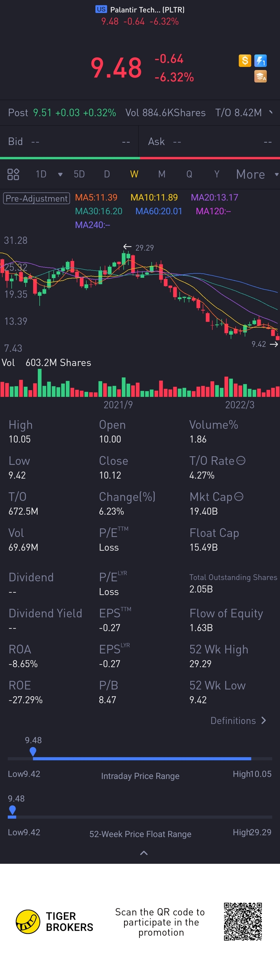
Task: Collapse the details panel with up chevron
Action: coord(144,853)
